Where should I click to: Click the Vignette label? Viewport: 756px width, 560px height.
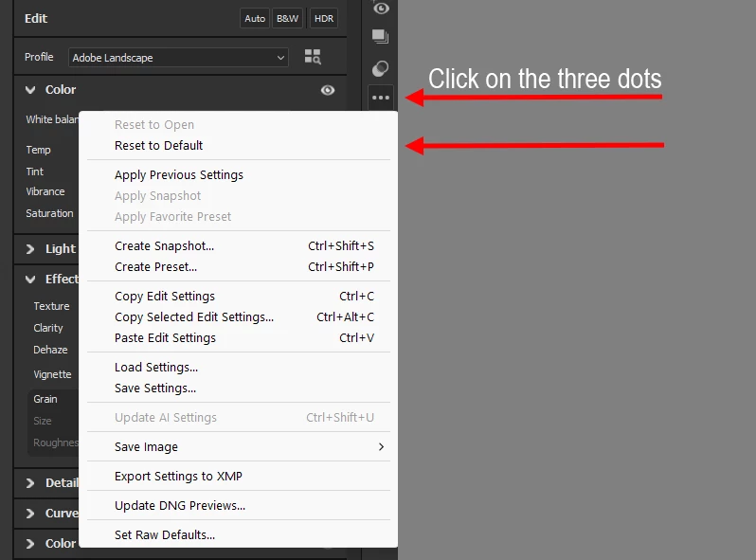(52, 374)
